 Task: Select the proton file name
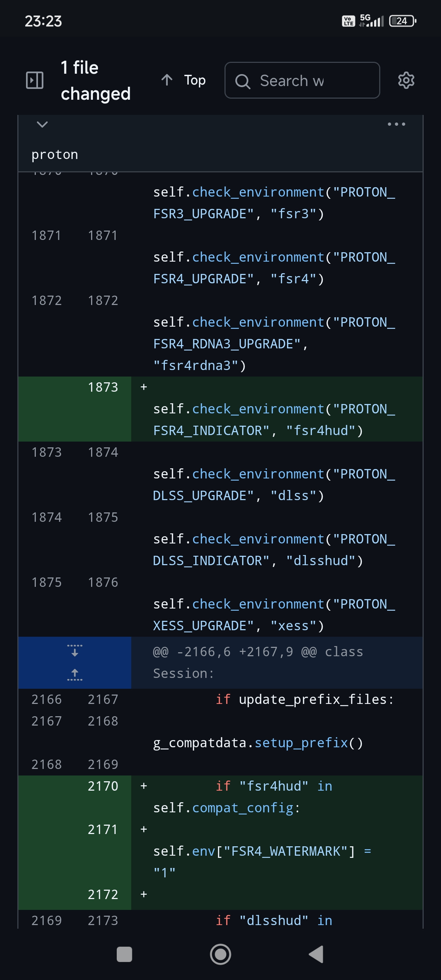55,154
